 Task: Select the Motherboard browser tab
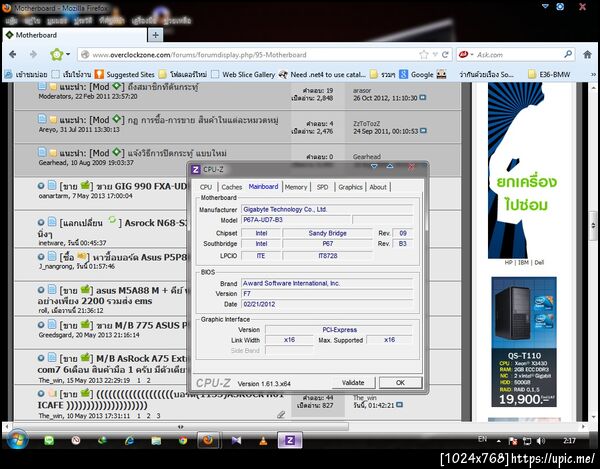[x=75, y=35]
